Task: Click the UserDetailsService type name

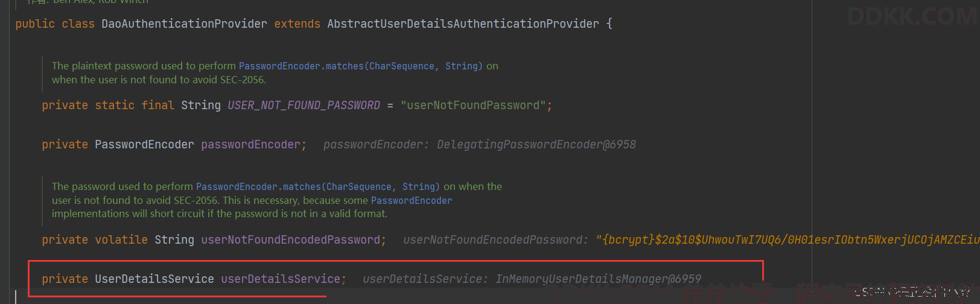Action: 154,279
